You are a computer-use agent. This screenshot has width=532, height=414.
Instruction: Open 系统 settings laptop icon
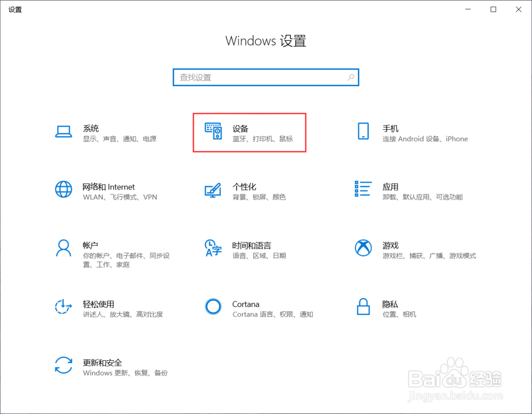(64, 133)
